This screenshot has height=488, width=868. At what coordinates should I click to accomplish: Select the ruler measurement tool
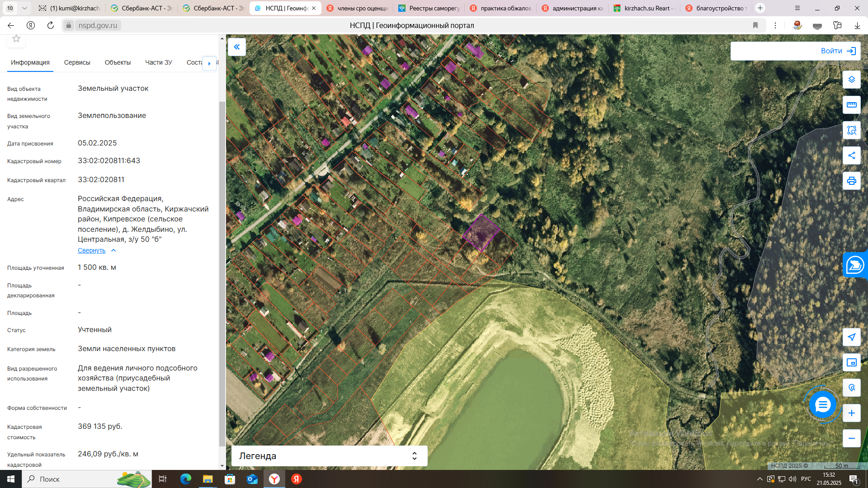tap(851, 105)
